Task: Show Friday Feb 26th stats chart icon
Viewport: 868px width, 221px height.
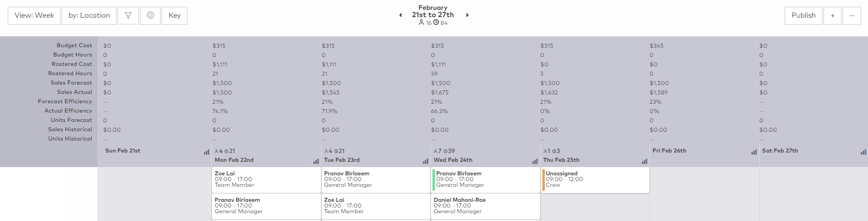Action: [x=754, y=152]
